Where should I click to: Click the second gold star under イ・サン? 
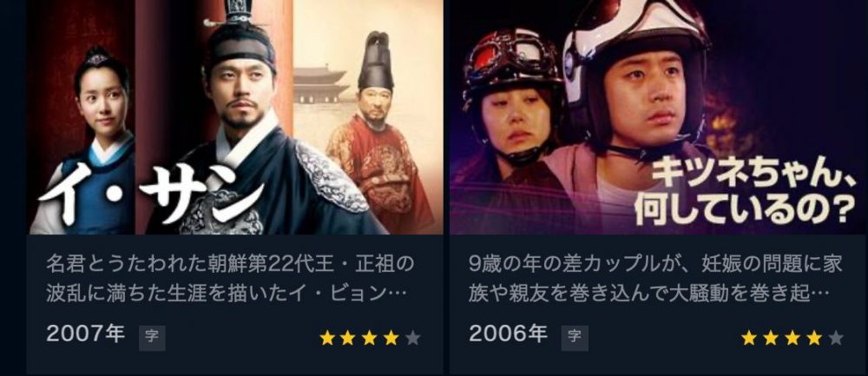pos(349,338)
